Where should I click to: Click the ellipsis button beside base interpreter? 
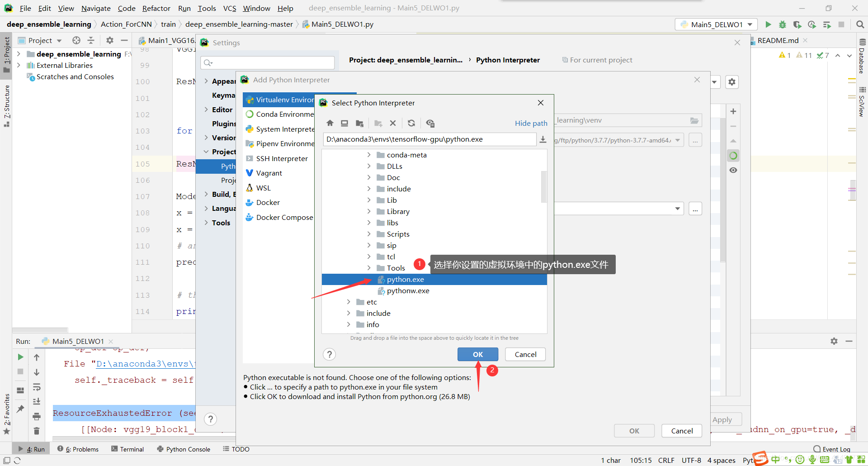click(695, 140)
